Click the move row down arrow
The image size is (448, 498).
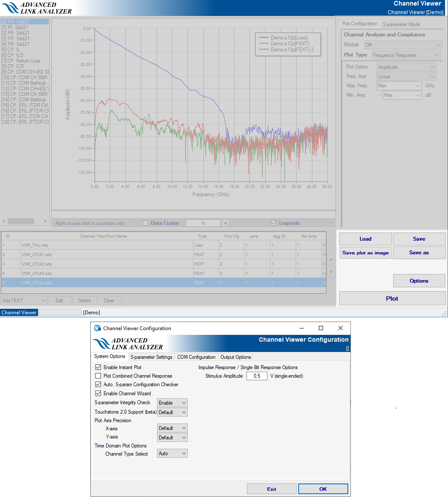click(331, 271)
